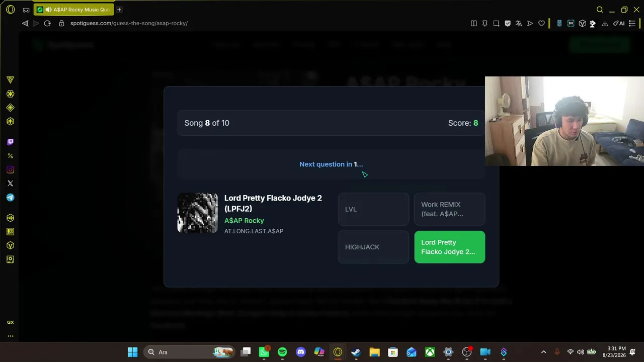View site security lock information
This screenshot has width=644, height=362.
(x=61, y=23)
